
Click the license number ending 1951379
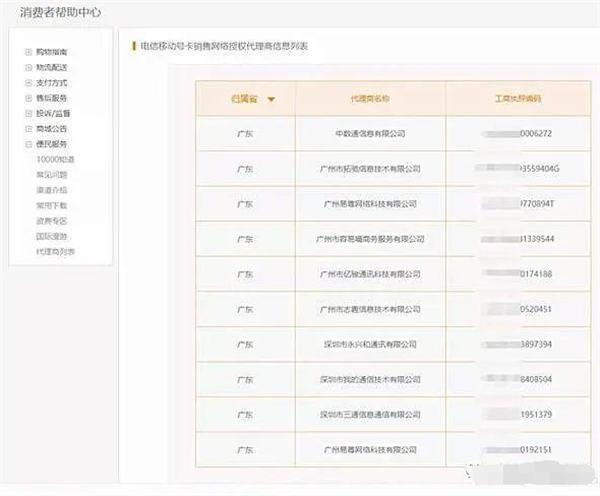pos(517,414)
